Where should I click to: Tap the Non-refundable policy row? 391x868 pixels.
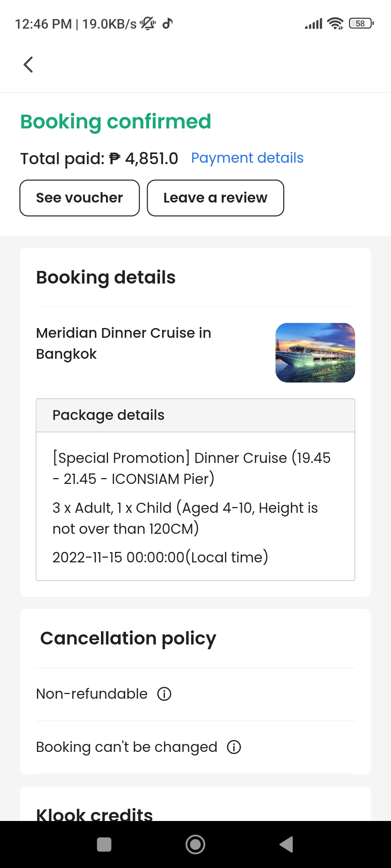[92, 694]
